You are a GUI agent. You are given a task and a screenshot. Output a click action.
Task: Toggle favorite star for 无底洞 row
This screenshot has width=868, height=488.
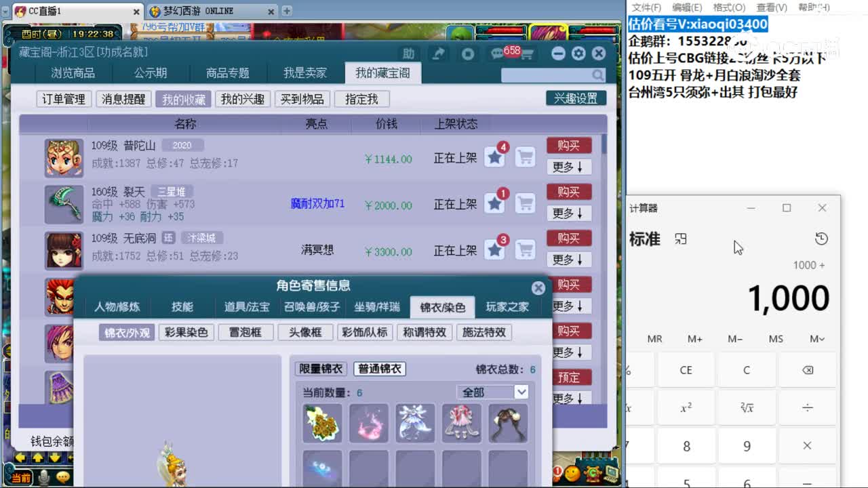click(x=495, y=249)
